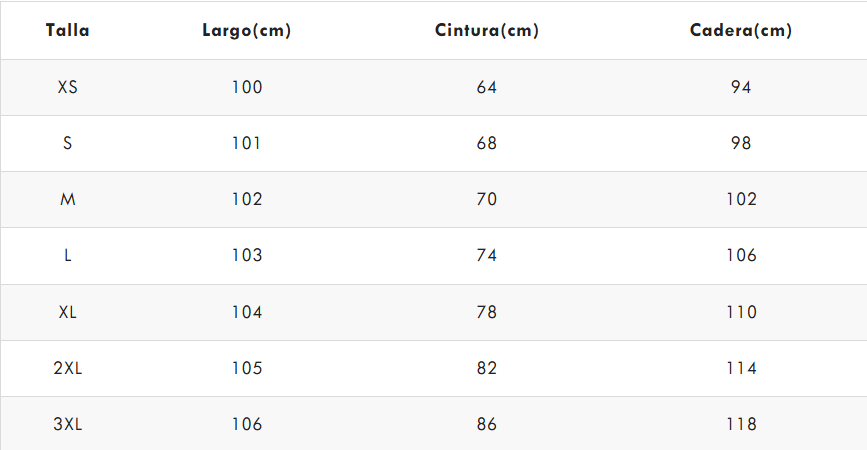
Task: Select the hip value 110
Action: pos(741,312)
